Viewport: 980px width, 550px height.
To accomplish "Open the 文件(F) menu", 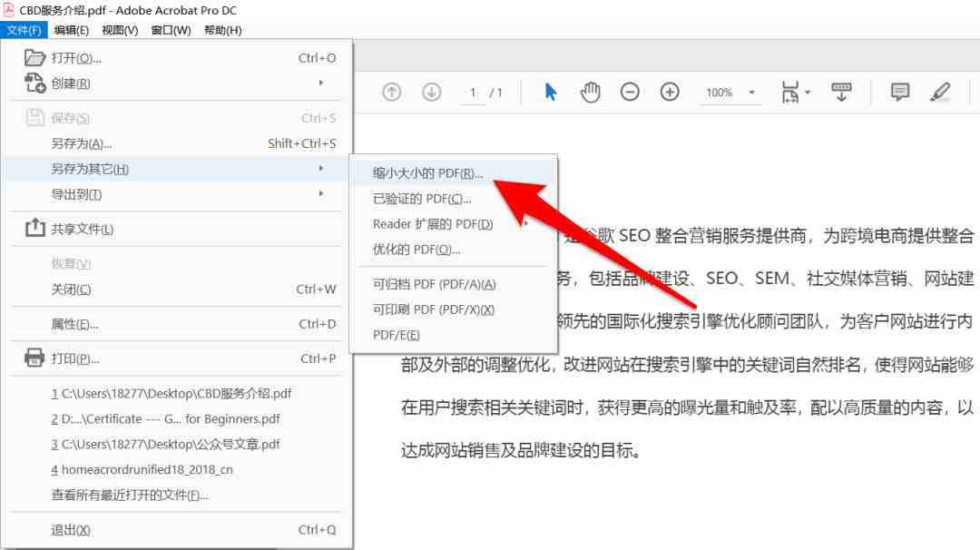I will coord(24,30).
